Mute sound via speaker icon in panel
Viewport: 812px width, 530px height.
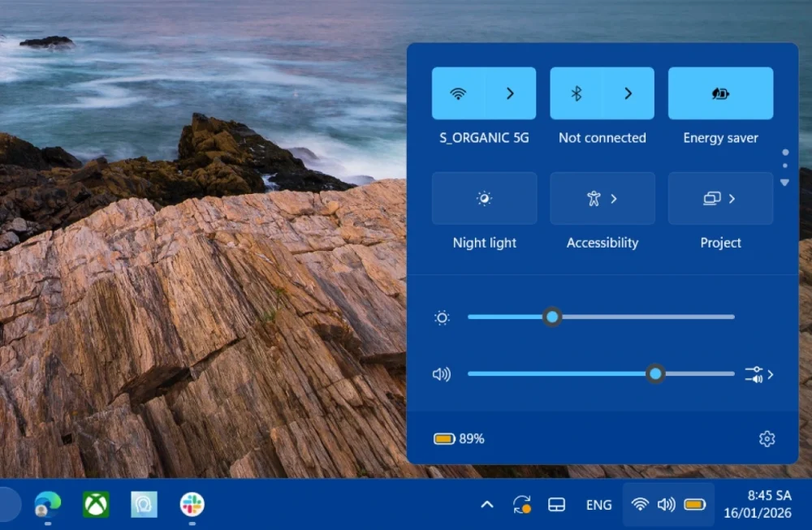[442, 374]
